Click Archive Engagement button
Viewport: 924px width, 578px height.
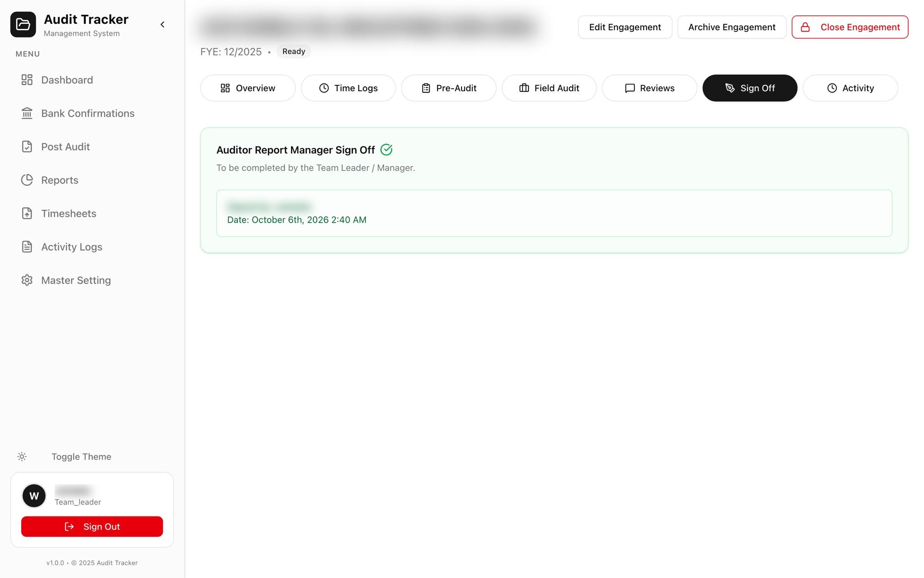click(x=732, y=27)
